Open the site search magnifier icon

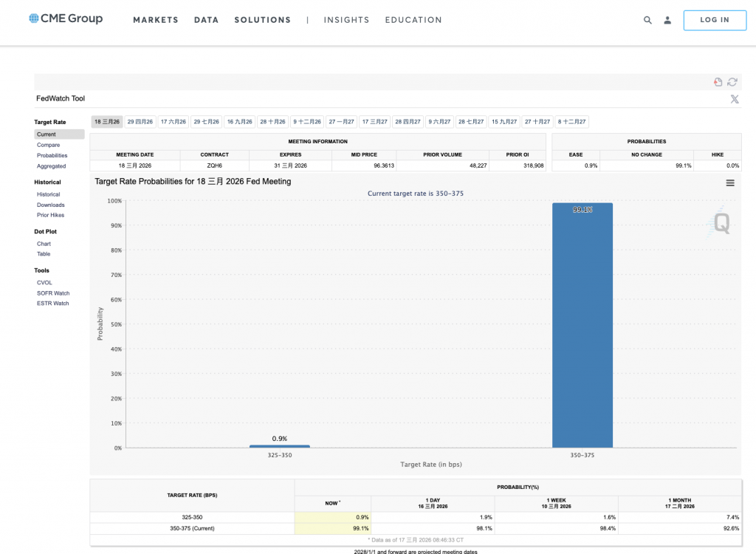[647, 21]
